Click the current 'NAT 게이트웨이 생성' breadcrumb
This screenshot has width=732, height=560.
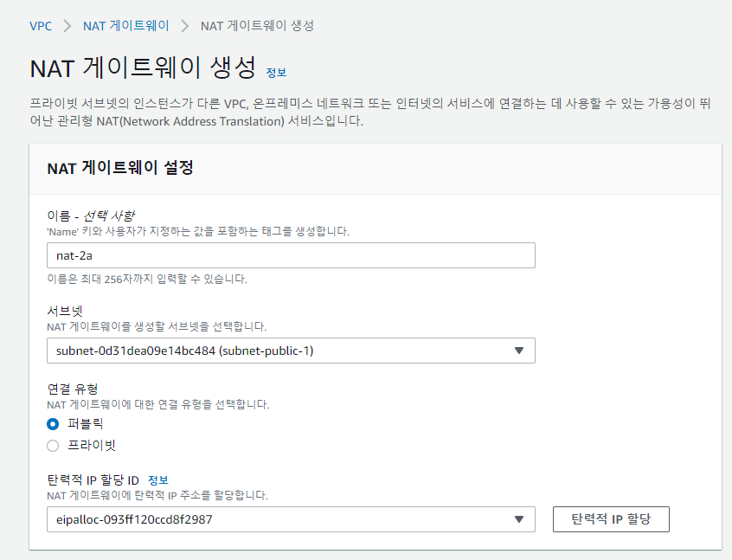(x=257, y=26)
